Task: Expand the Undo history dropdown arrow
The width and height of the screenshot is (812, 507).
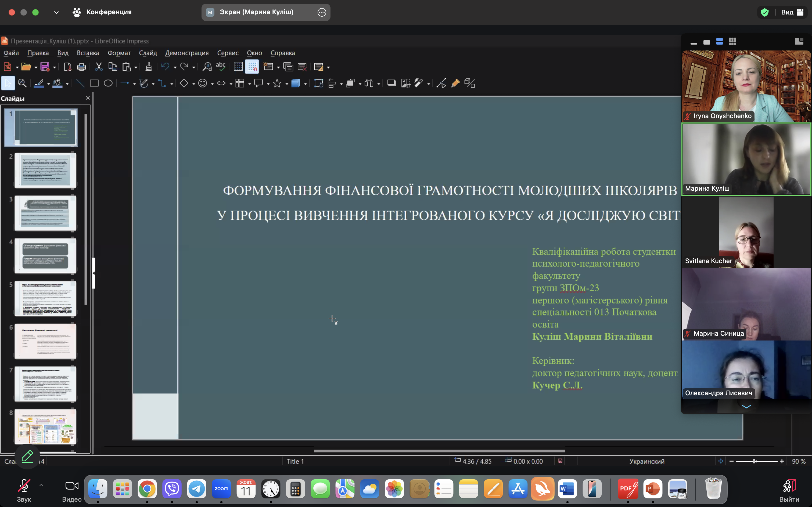Action: point(175,67)
